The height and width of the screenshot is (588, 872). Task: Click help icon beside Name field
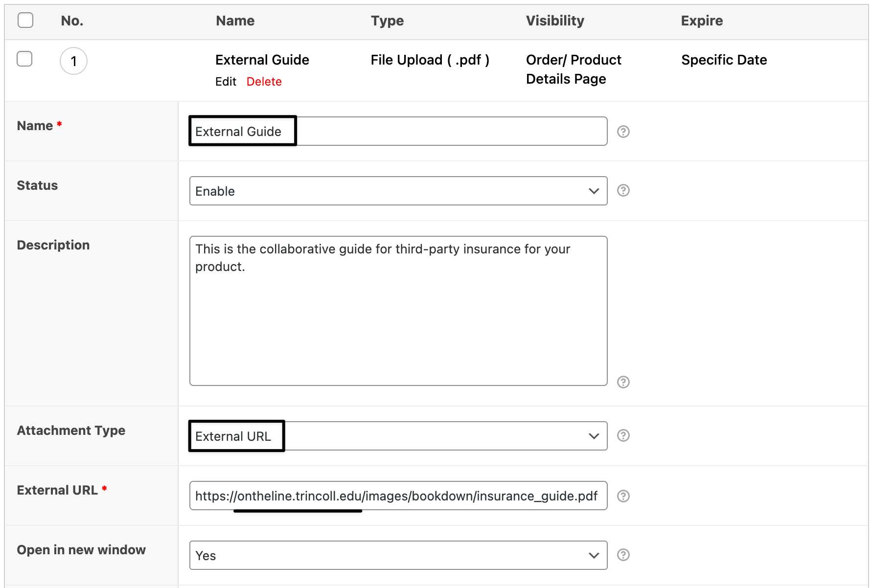point(623,132)
